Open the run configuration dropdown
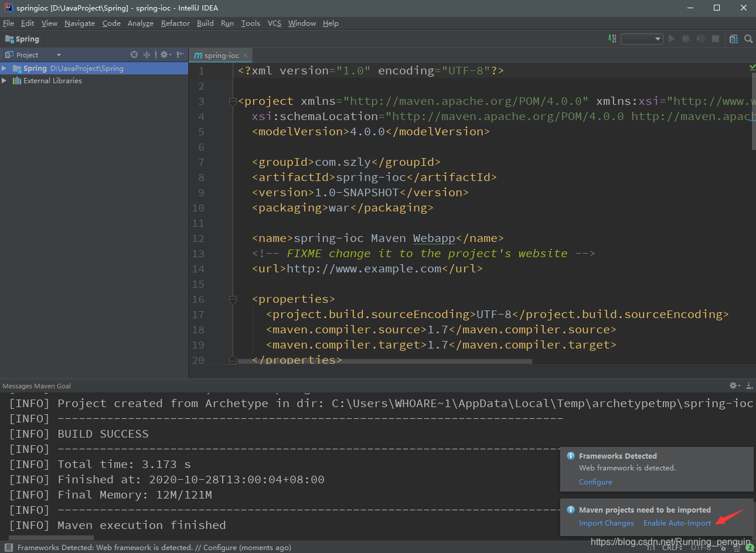This screenshot has width=756, height=553. 641,39
